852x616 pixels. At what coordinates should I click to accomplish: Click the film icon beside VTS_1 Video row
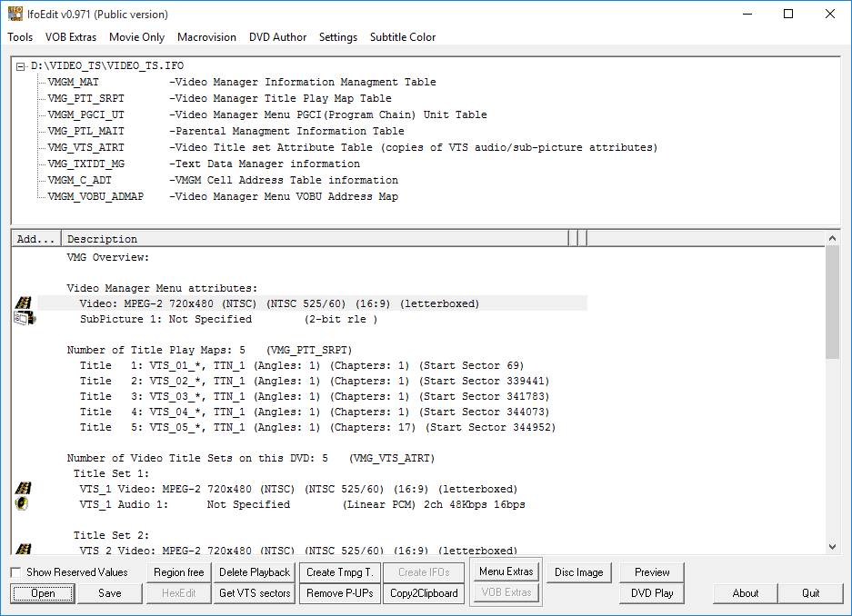tap(23, 488)
